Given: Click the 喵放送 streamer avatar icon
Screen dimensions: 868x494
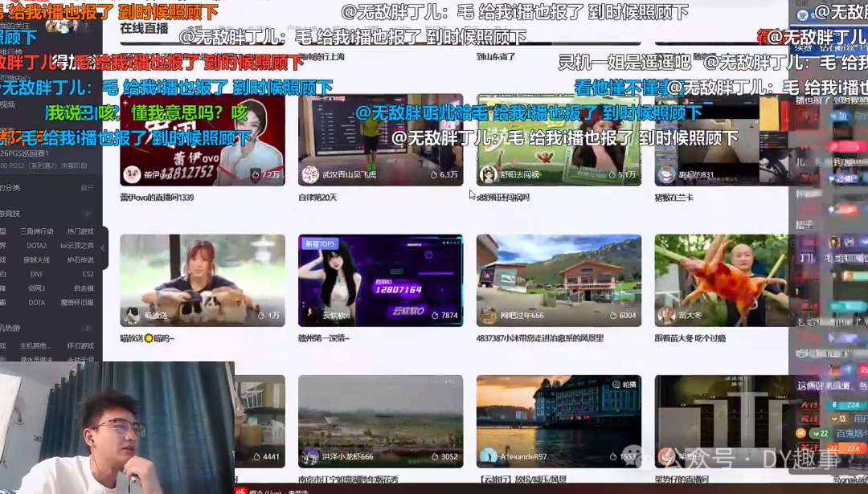Looking at the screenshot, I should click(132, 316).
